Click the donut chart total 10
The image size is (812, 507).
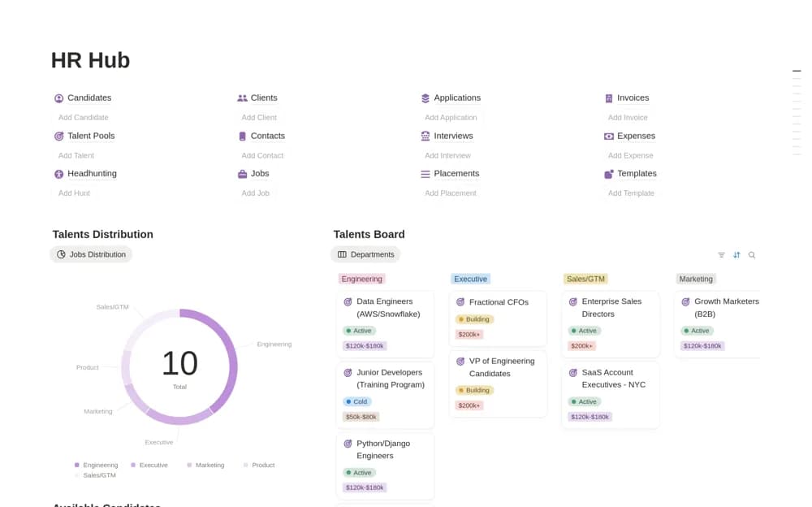[179, 363]
